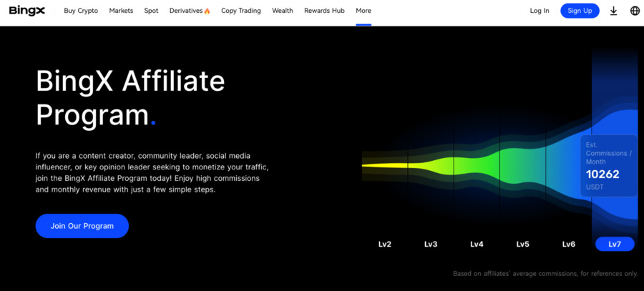Click the Log In link
Viewport: 644px width, 291px height.
point(540,11)
